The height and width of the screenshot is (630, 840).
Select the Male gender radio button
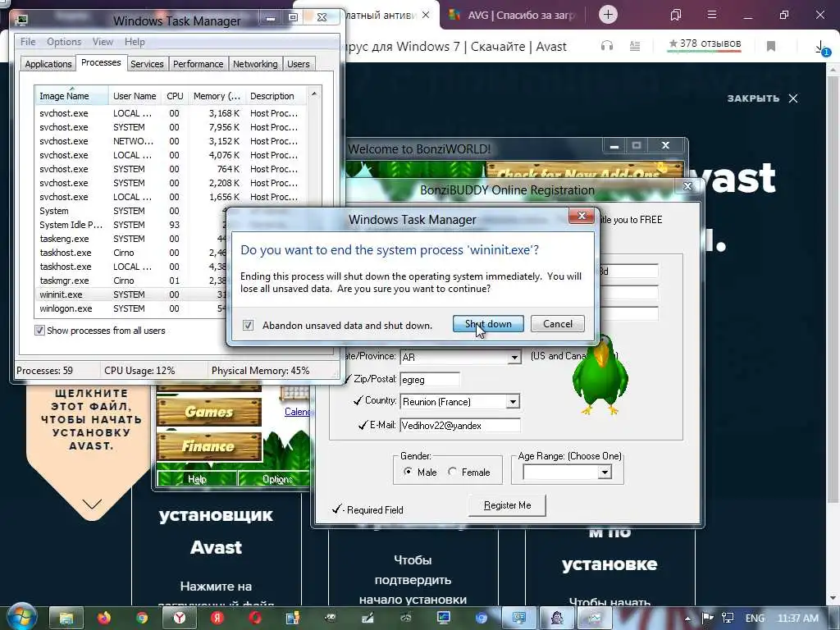pos(409,472)
